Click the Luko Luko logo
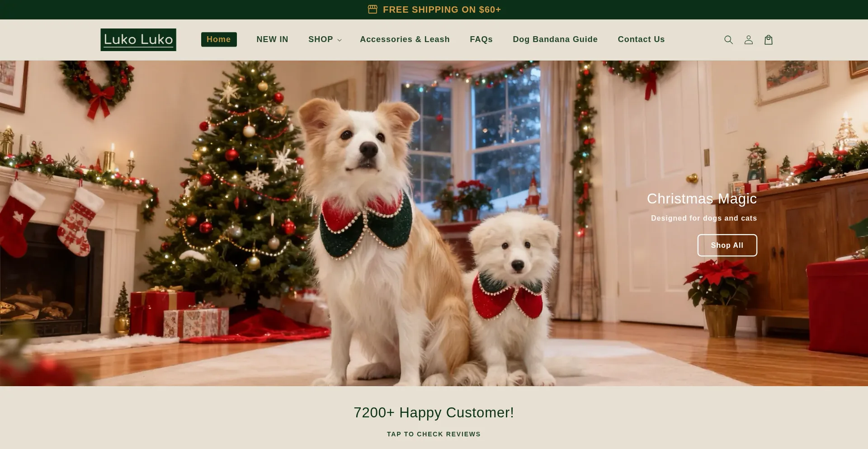 click(x=138, y=40)
